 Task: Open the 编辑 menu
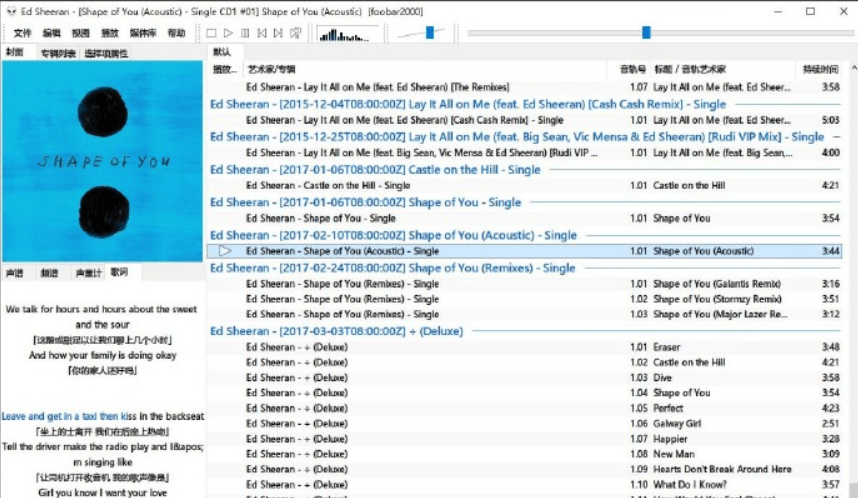click(51, 33)
